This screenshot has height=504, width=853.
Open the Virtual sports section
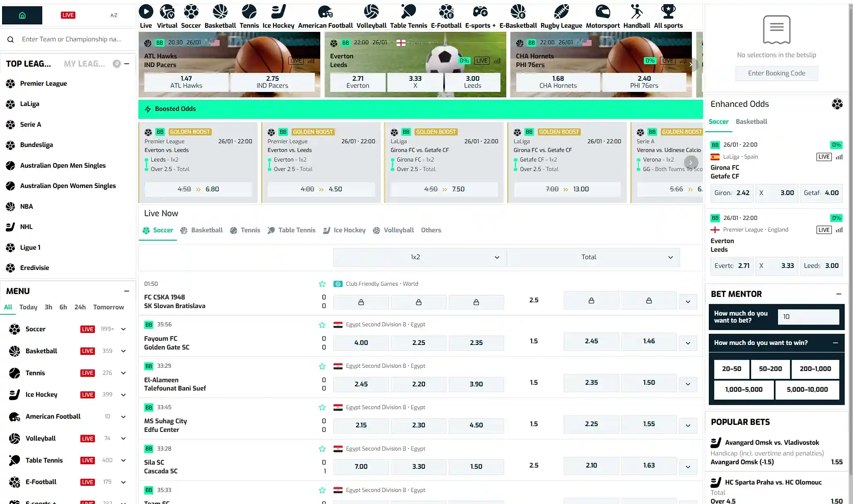pyautogui.click(x=167, y=14)
